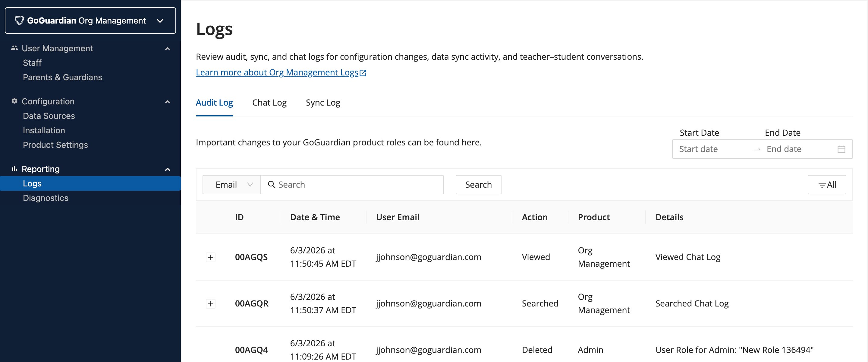Click the ID column header

pos(239,217)
